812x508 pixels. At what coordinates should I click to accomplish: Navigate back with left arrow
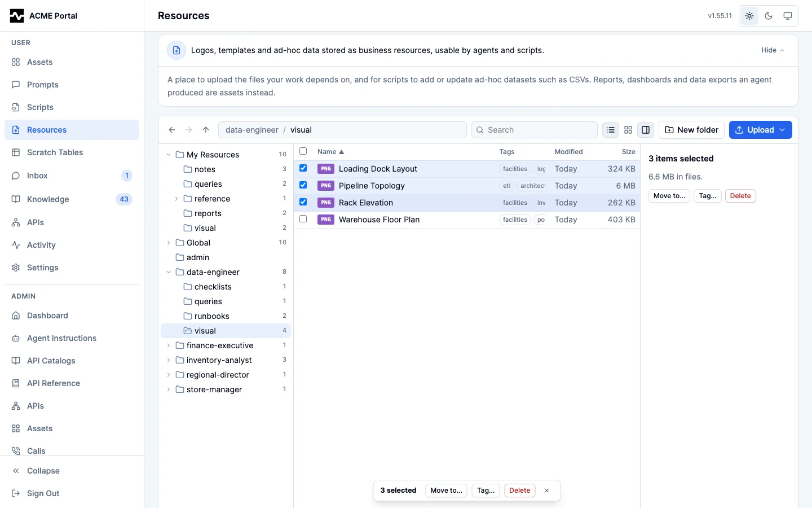coord(172,130)
